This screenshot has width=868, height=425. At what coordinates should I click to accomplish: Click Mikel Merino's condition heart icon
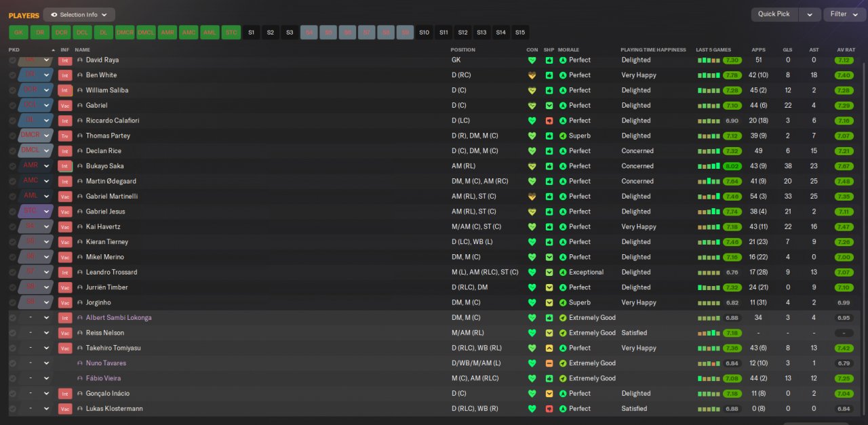[532, 257]
